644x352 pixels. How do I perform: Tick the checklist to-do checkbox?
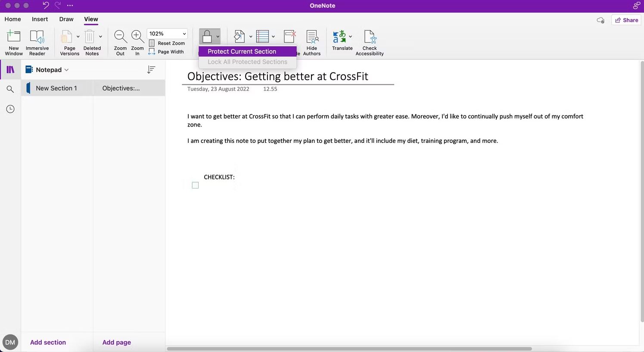(x=195, y=185)
